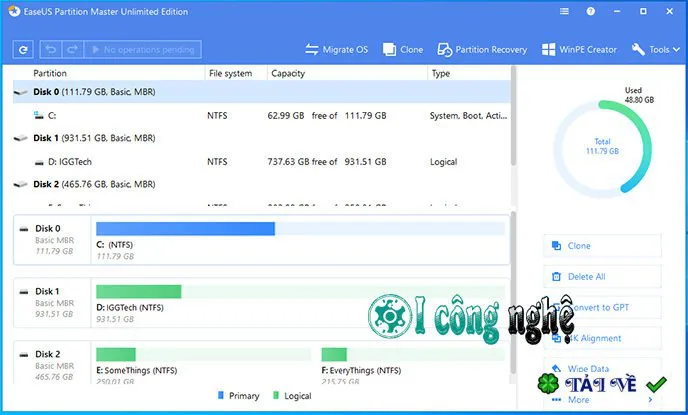
Task: Open the task list icon in title bar
Action: click(564, 11)
